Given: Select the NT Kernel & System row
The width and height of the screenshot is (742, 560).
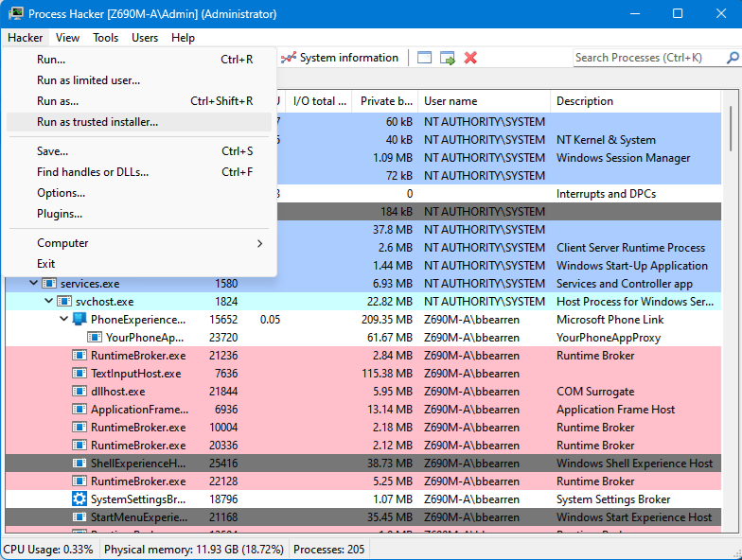Looking at the screenshot, I should click(499, 140).
